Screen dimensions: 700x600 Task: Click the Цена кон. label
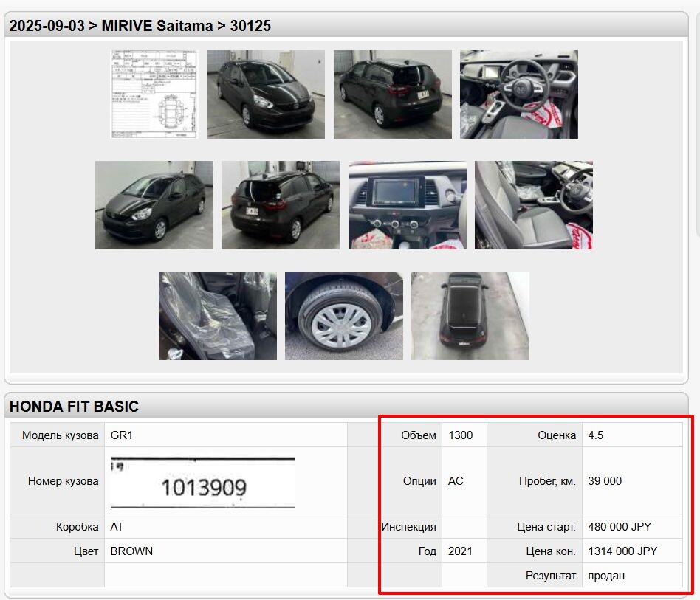[x=551, y=551]
